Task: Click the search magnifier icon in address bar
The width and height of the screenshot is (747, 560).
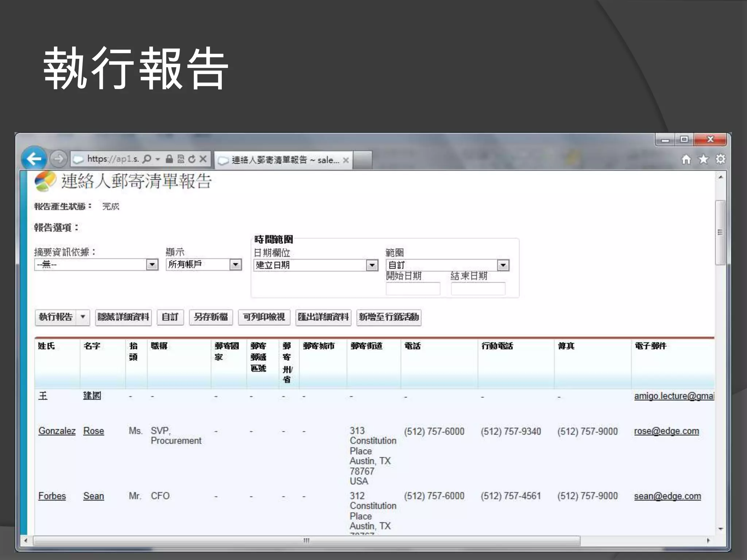Action: (x=147, y=159)
